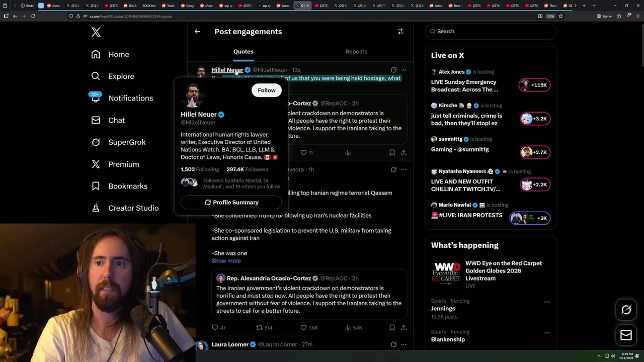Share Hillel Neuer's quote post
The image size is (644, 362).
[x=404, y=152]
